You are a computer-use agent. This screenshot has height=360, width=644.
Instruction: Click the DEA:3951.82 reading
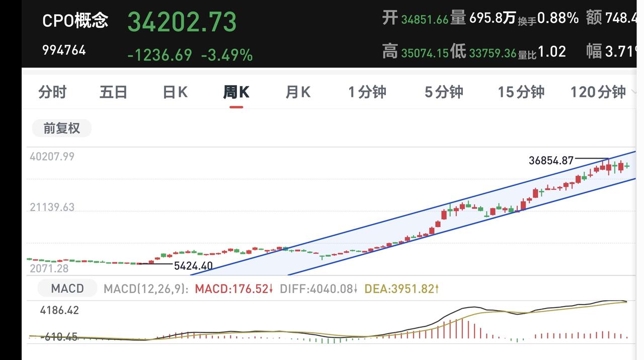[402, 289]
